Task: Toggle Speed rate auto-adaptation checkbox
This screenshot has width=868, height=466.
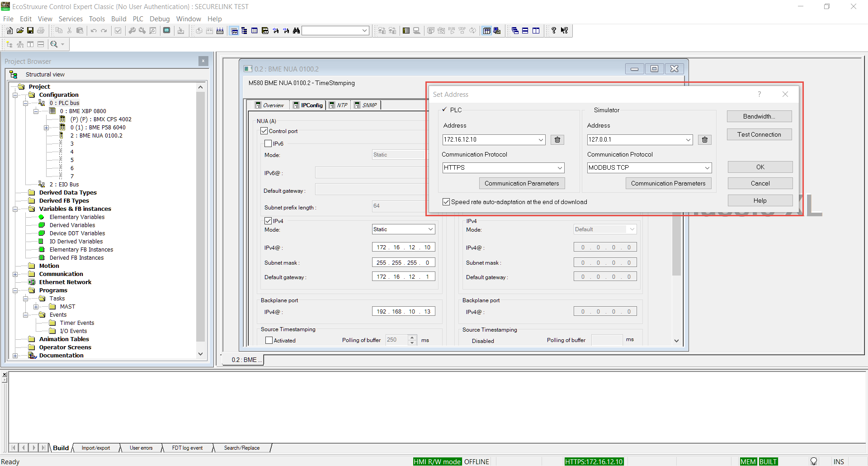Action: 446,202
